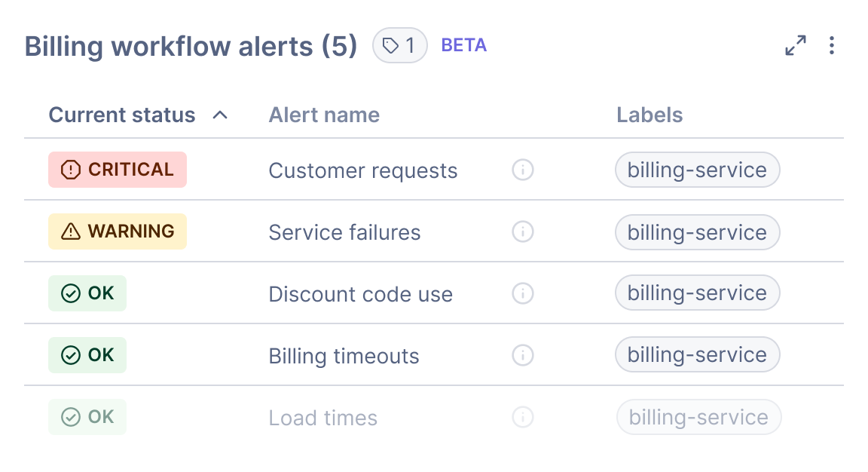
Task: Sort by the Current status column header
Action: coord(122,115)
